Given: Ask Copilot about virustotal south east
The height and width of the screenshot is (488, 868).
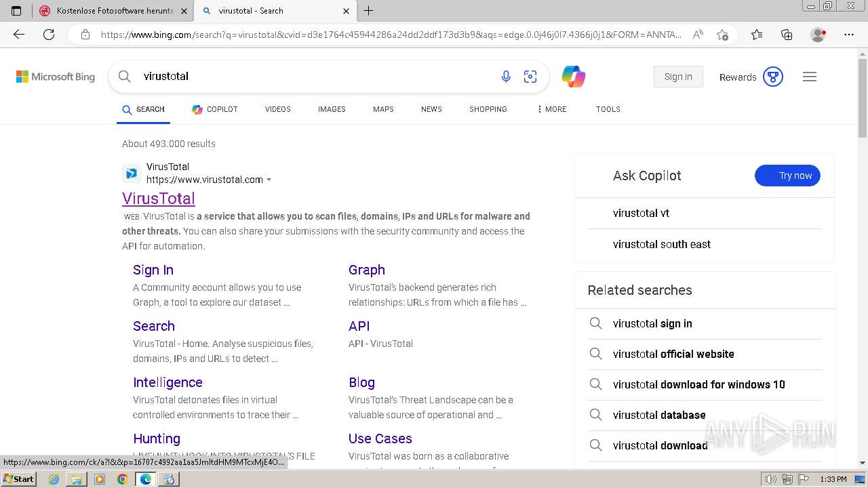Looking at the screenshot, I should pyautogui.click(x=705, y=244).
